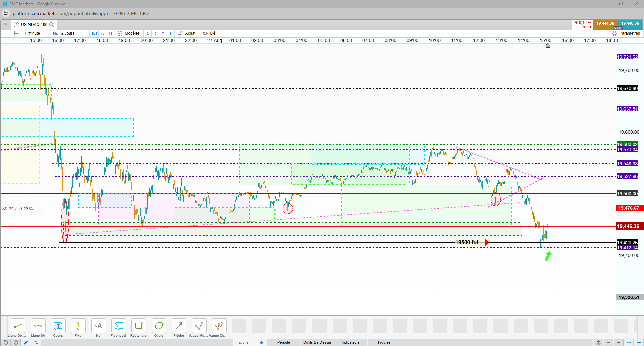Select the US NDAQ 100 product tab

34,25
